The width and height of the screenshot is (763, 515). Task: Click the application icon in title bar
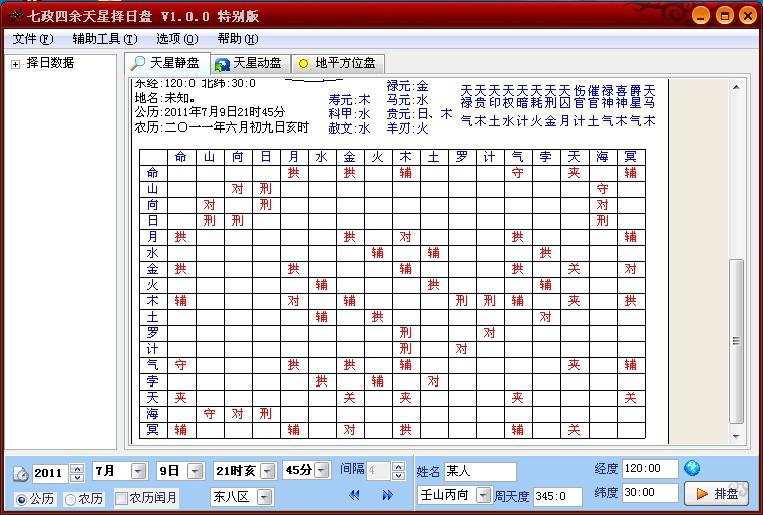tap(15, 16)
